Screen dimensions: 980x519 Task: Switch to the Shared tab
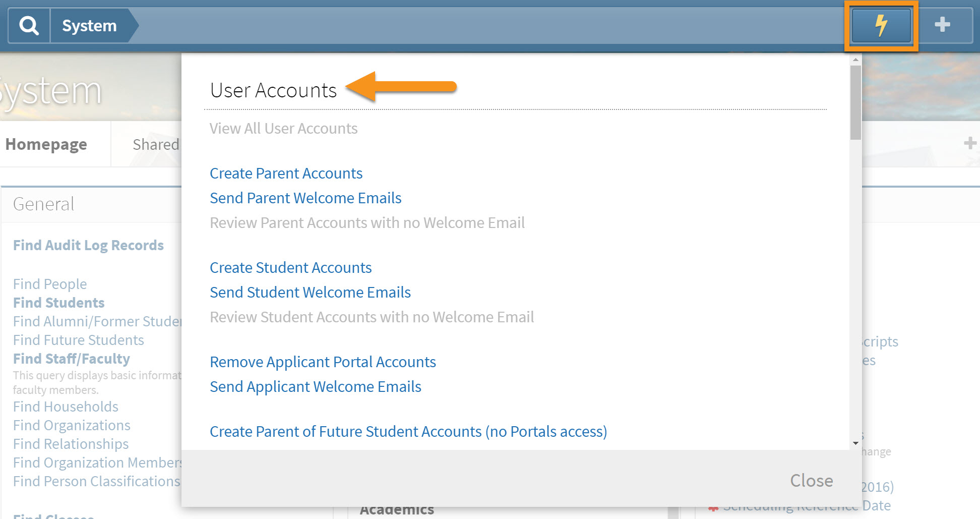click(x=155, y=144)
